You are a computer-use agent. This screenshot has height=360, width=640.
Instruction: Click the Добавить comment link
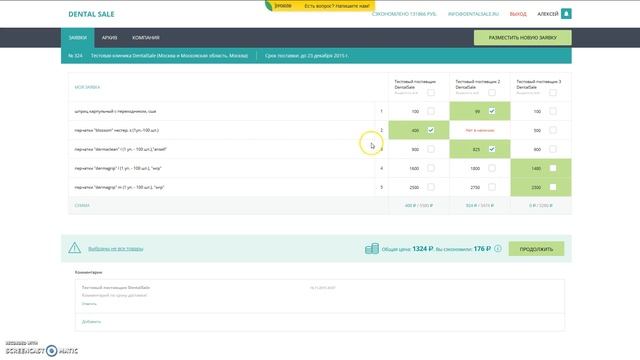91,322
